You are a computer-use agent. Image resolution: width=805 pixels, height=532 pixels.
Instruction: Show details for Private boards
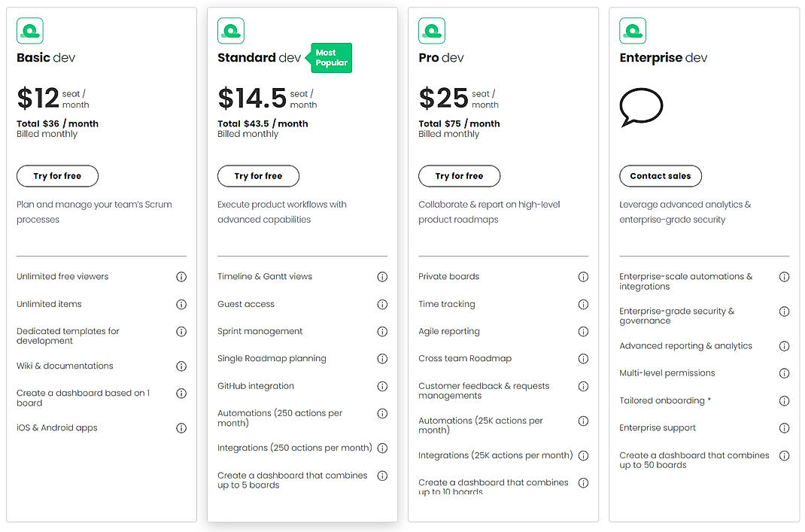point(584,276)
